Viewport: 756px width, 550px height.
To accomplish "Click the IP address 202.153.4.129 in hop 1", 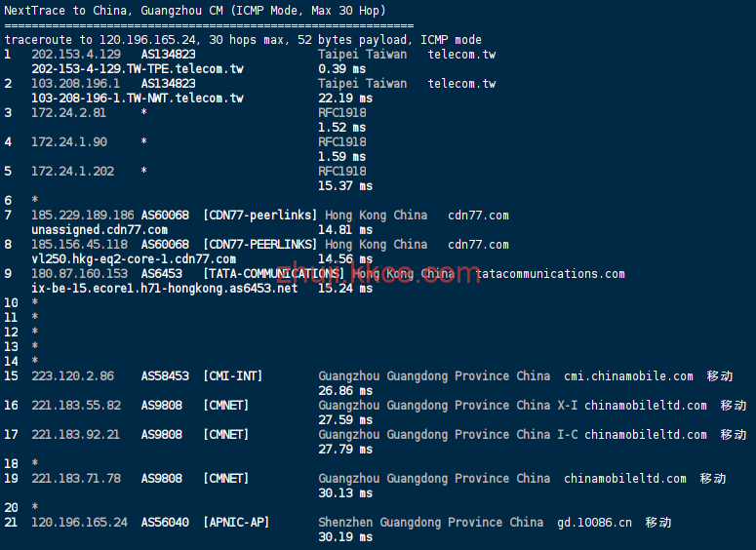I will click(x=76, y=55).
